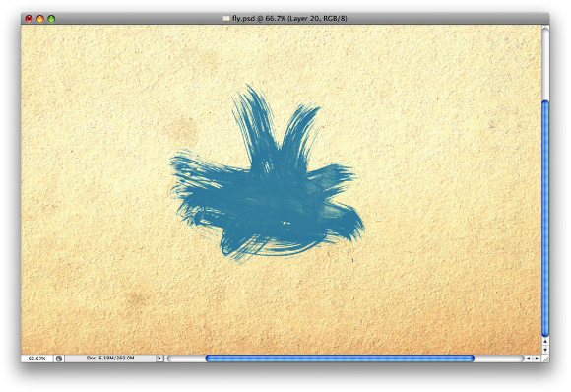Click the vertical scrollbar thumb
The width and height of the screenshot is (571, 392).
pyautogui.click(x=545, y=219)
